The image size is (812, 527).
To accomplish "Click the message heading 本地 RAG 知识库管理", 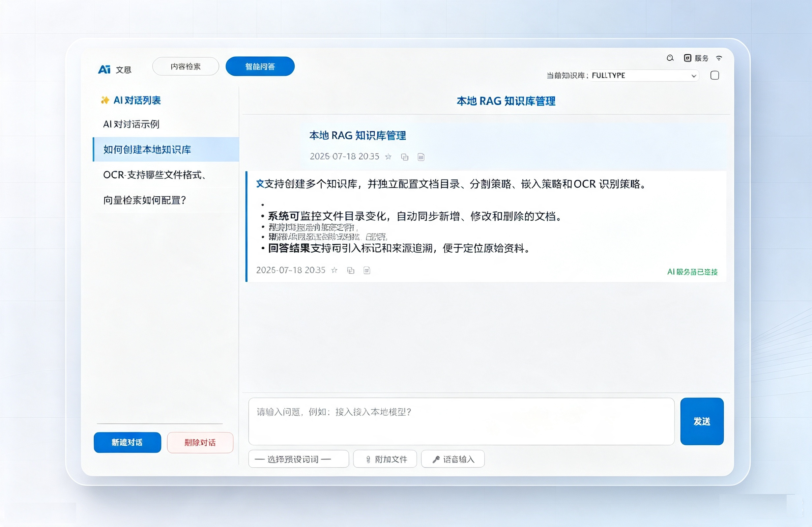I will pyautogui.click(x=358, y=135).
